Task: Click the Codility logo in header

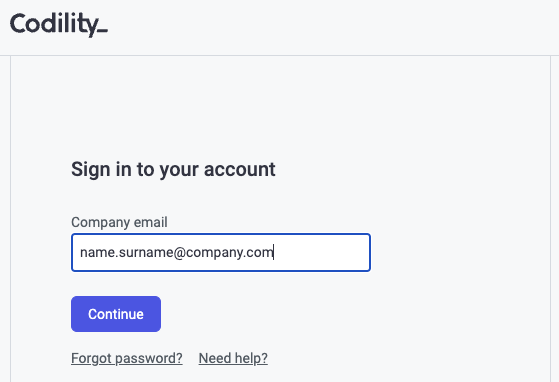Action: coord(59,25)
